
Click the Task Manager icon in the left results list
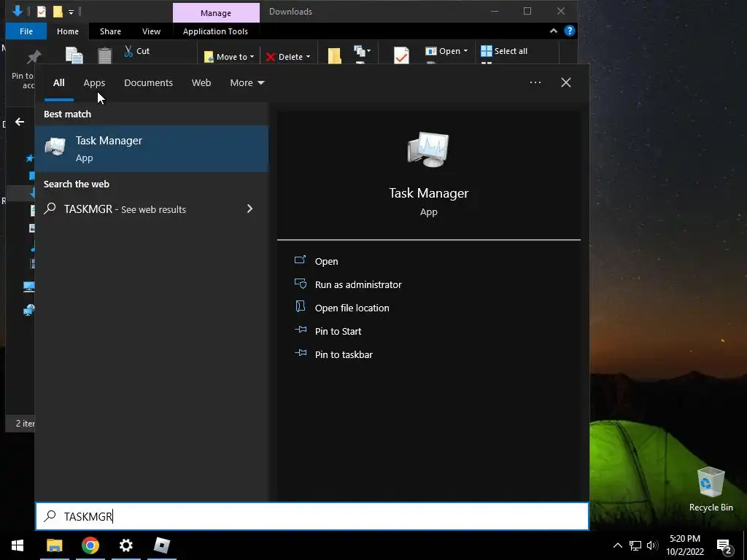[55, 147]
